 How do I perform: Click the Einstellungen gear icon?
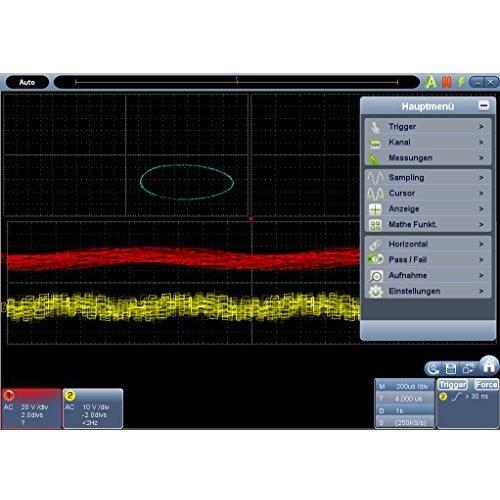coord(375,291)
